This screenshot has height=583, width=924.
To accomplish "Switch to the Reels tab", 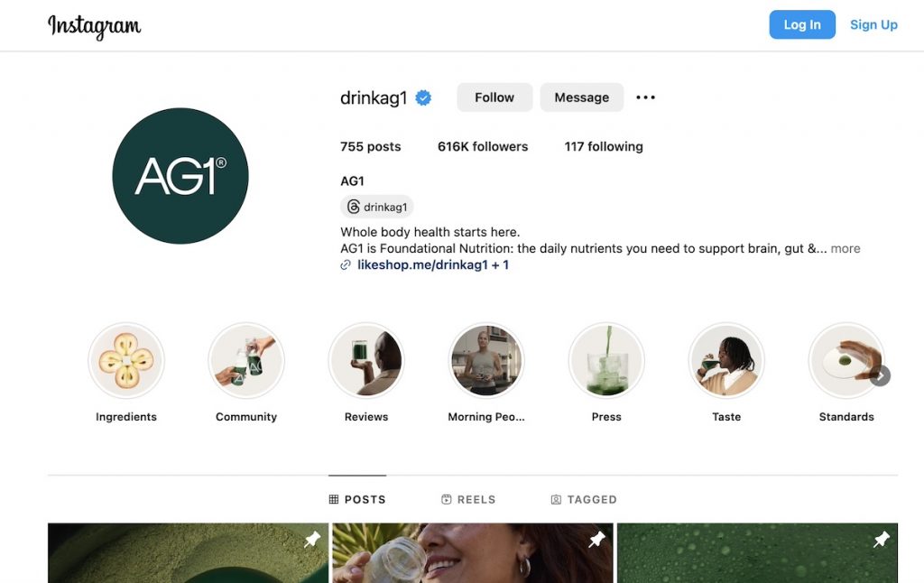I will pos(468,499).
